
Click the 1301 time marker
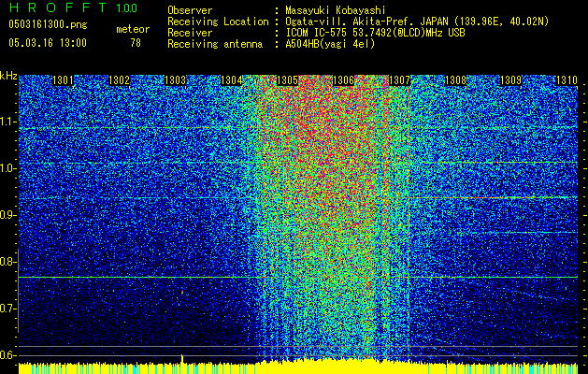click(x=63, y=80)
